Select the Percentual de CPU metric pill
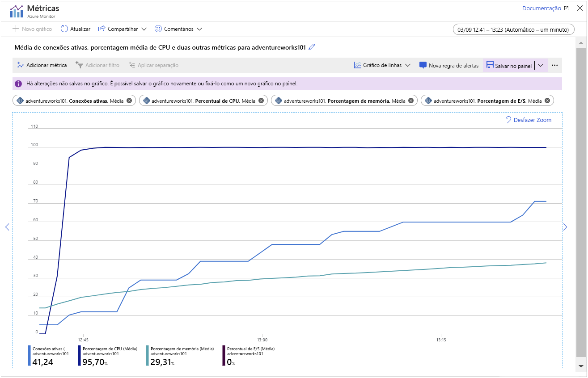The width and height of the screenshot is (588, 378). pyautogui.click(x=203, y=101)
